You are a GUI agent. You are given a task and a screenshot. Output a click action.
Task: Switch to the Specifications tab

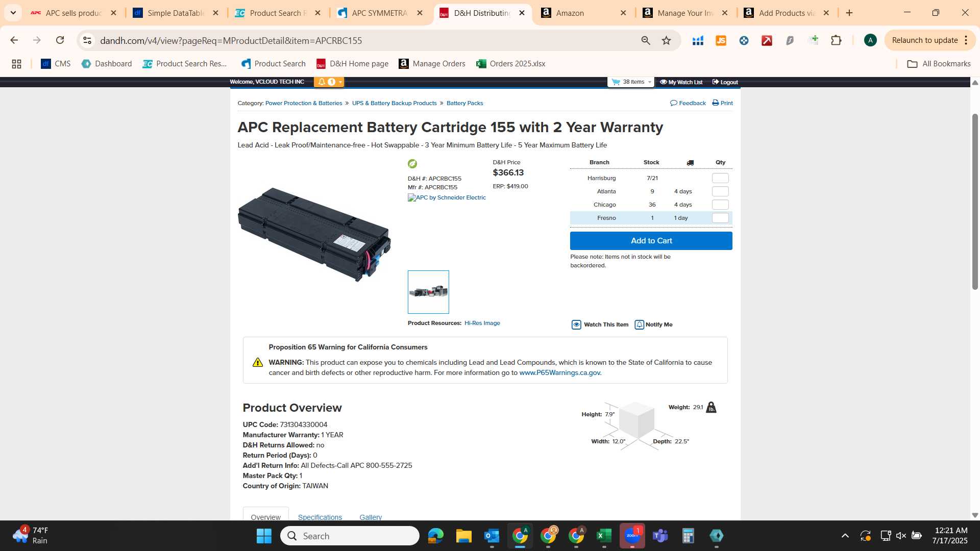[320, 517]
